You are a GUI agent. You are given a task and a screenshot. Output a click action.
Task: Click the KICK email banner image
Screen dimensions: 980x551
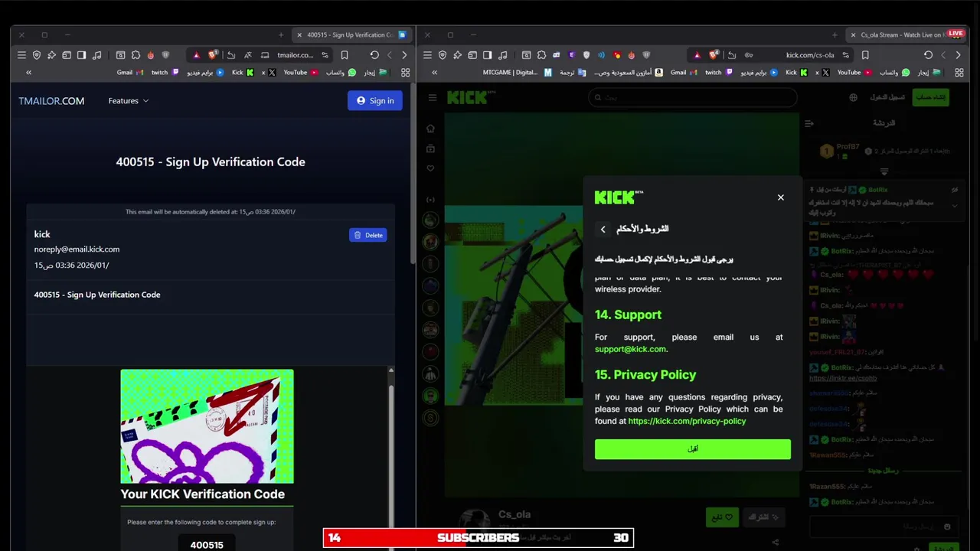click(207, 426)
